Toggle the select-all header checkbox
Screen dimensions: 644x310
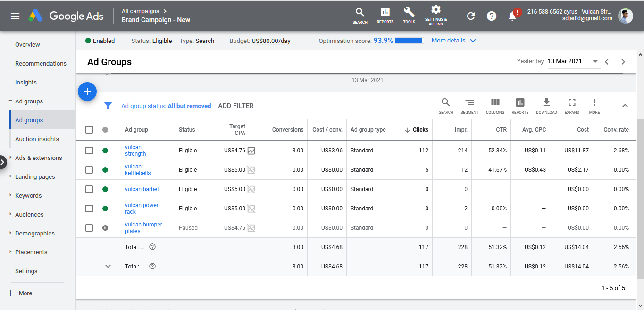coord(89,130)
